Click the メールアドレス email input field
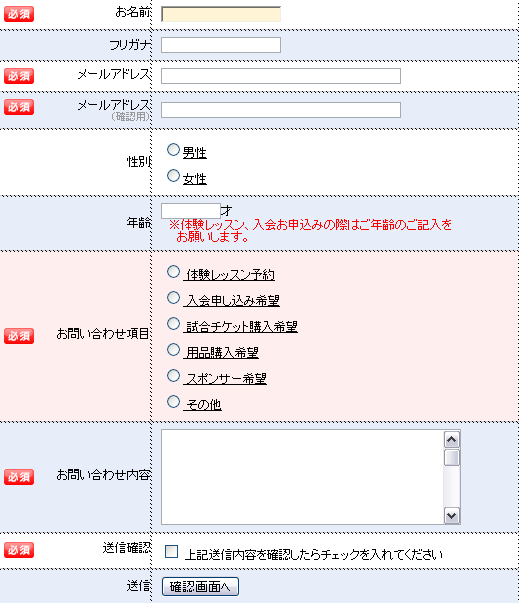The image size is (520, 603). pos(281,76)
